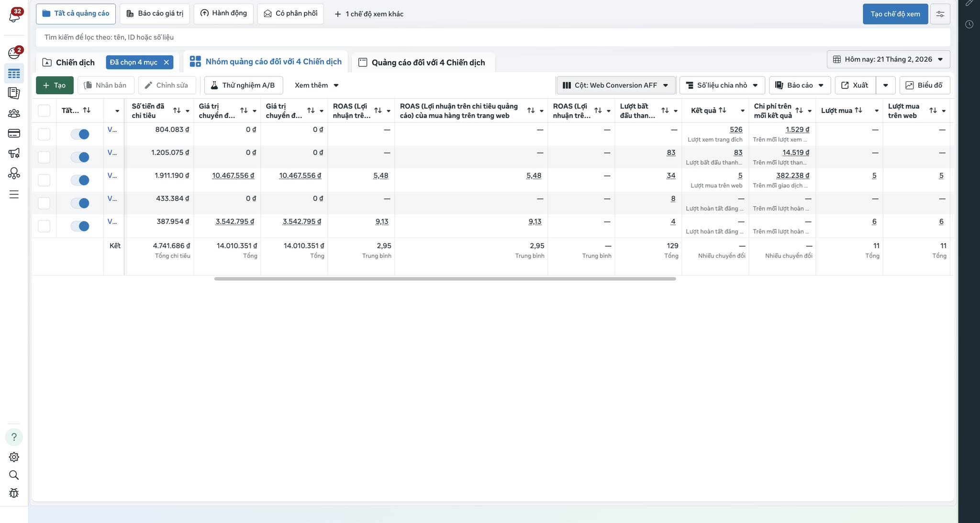Open the notifications bell icon

pyautogui.click(x=14, y=15)
